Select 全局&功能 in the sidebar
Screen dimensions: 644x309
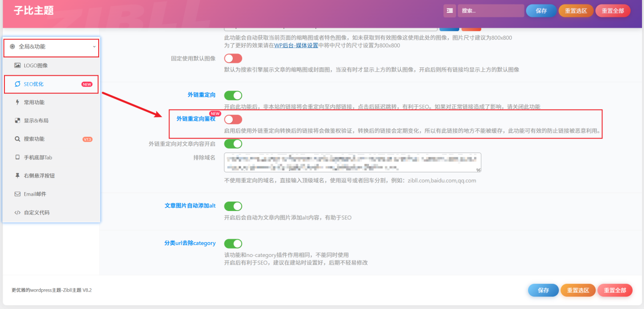coord(32,47)
